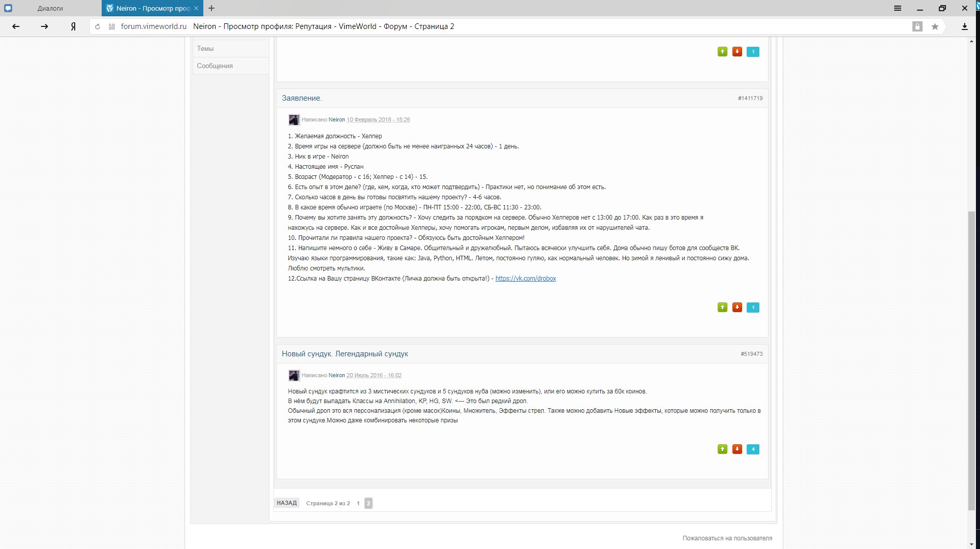Go to page 1 in pagination
This screenshot has height=549, width=980.
pyautogui.click(x=358, y=503)
